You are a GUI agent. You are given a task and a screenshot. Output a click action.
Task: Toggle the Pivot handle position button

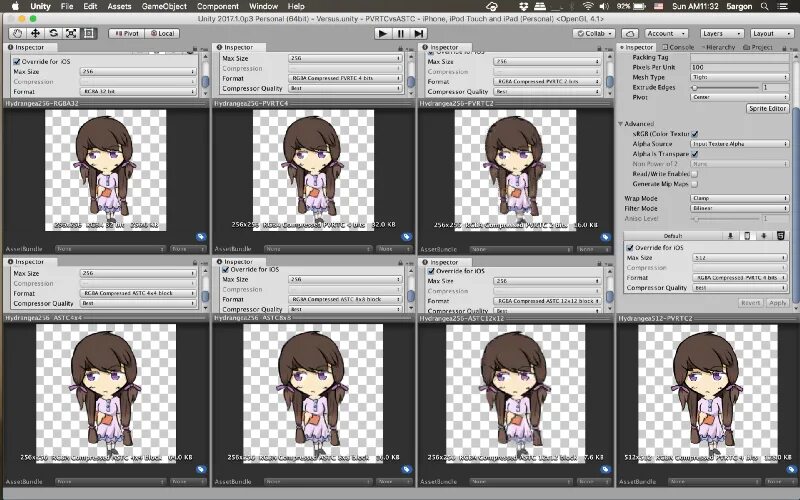pos(126,33)
